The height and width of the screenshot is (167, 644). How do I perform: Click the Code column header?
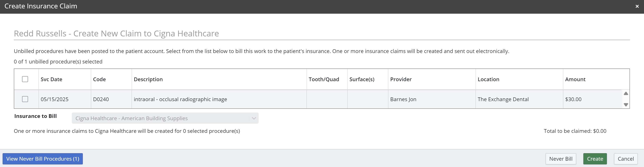tap(99, 79)
